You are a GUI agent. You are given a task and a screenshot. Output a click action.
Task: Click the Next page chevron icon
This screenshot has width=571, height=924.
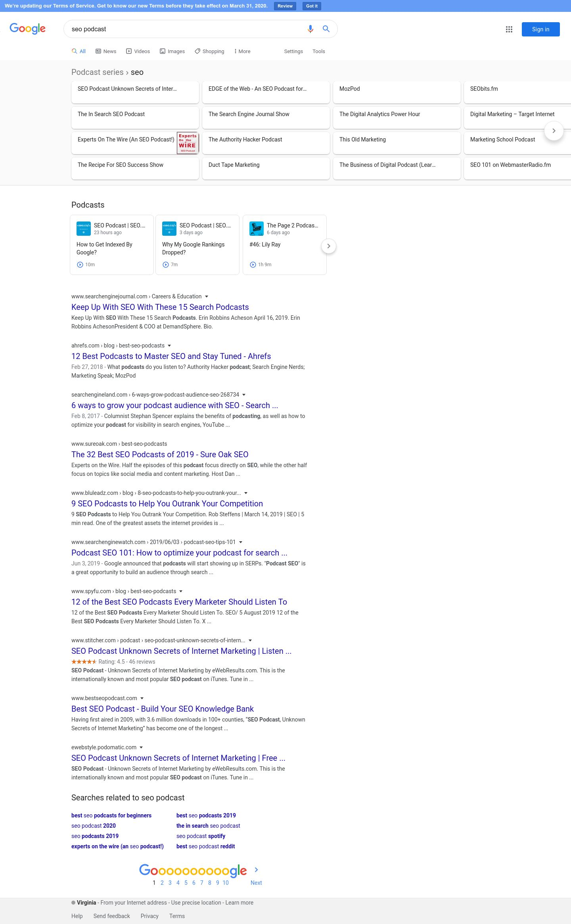(x=256, y=870)
